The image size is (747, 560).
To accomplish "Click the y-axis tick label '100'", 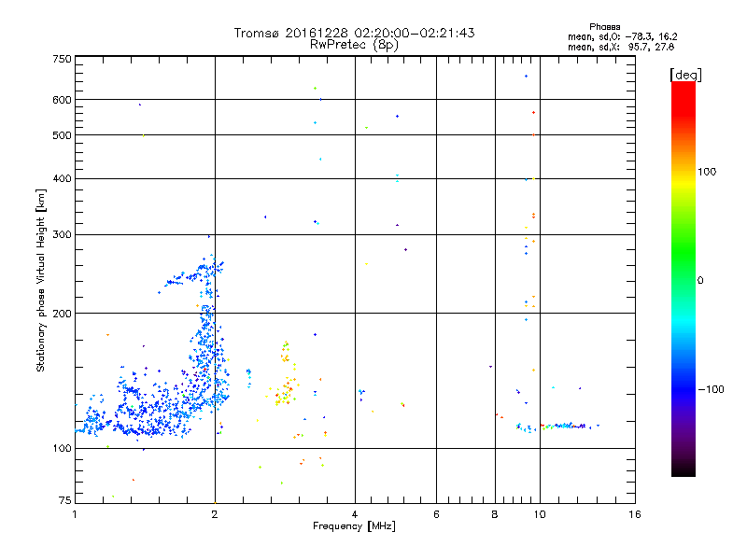I will pyautogui.click(x=62, y=448).
